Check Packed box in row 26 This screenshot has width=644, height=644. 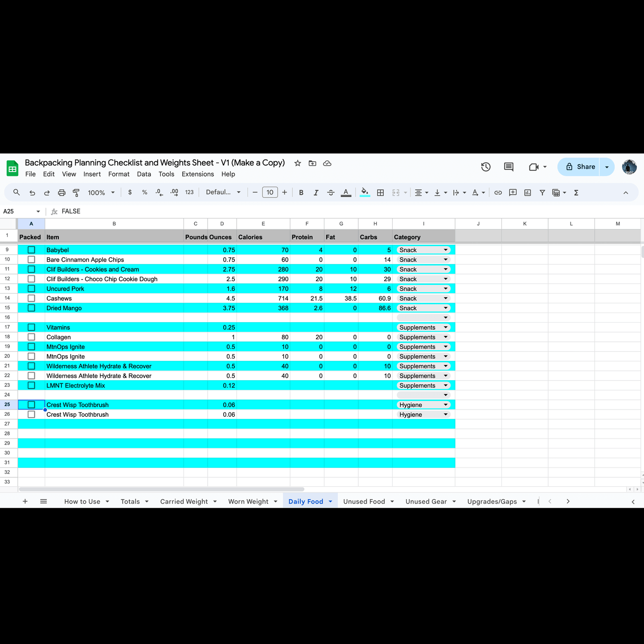(31, 414)
